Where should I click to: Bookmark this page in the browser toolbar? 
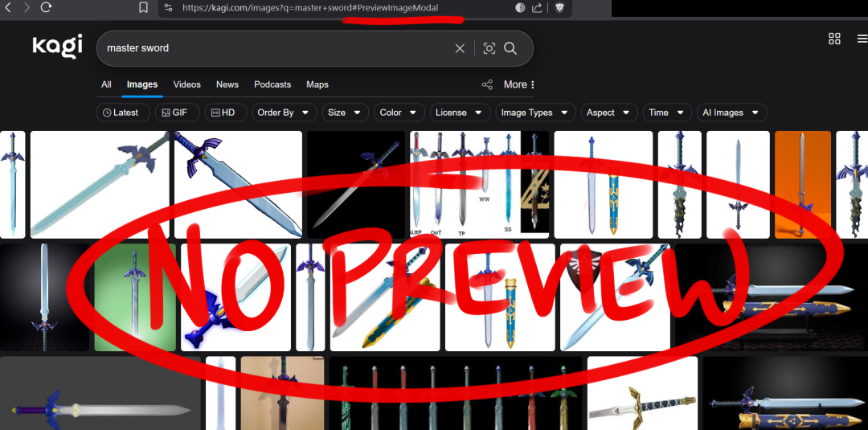(x=143, y=7)
